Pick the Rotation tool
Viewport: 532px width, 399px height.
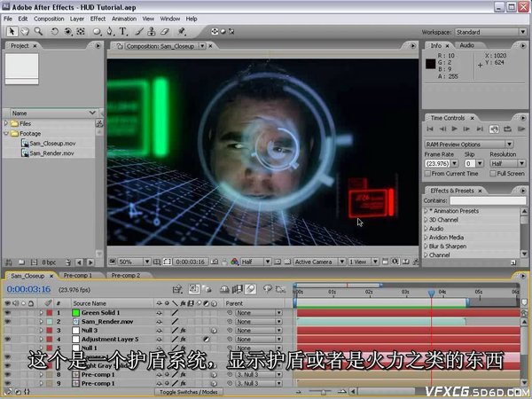coord(55,31)
